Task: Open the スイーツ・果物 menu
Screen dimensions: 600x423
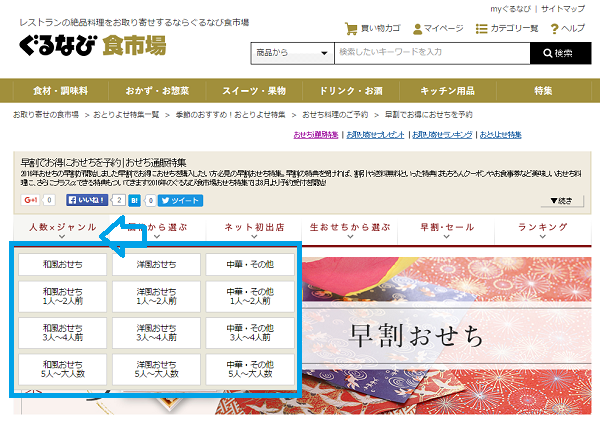Action: coord(254,91)
